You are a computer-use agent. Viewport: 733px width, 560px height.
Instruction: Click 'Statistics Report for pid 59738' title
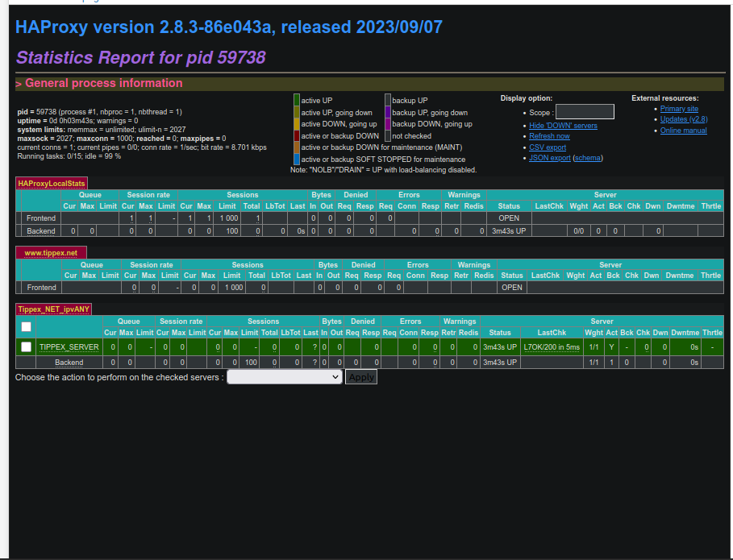click(140, 57)
